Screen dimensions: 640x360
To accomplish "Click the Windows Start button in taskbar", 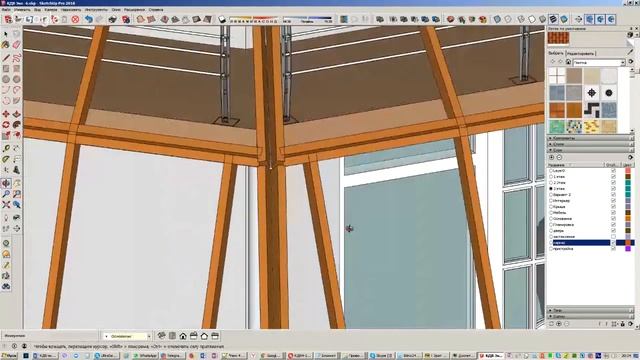I will (x=9, y=356).
